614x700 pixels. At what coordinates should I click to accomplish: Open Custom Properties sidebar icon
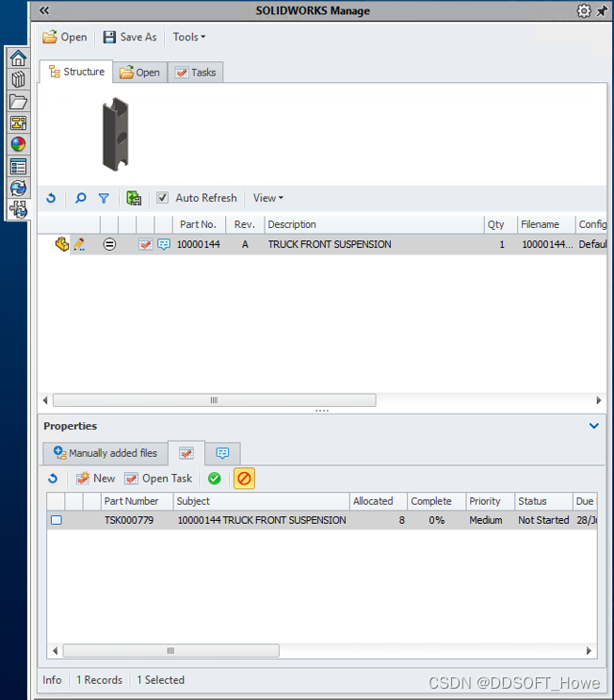tap(18, 167)
